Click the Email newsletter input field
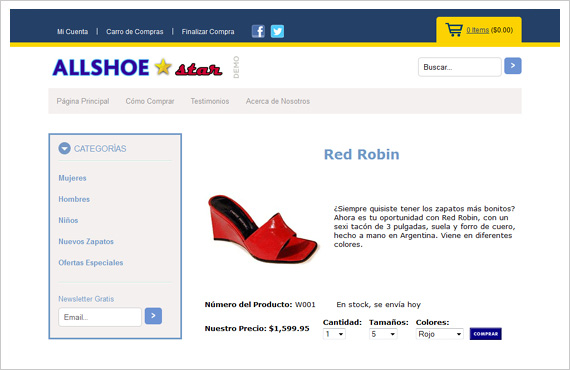570x370 pixels. pyautogui.click(x=100, y=317)
